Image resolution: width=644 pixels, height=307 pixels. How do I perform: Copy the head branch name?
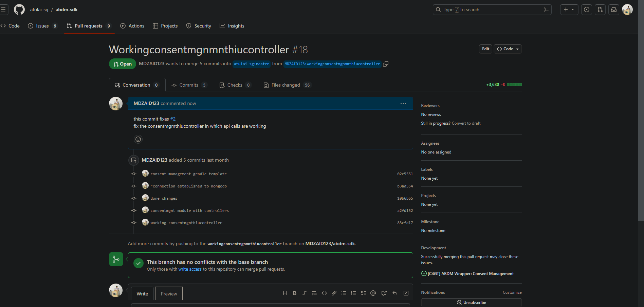click(386, 64)
